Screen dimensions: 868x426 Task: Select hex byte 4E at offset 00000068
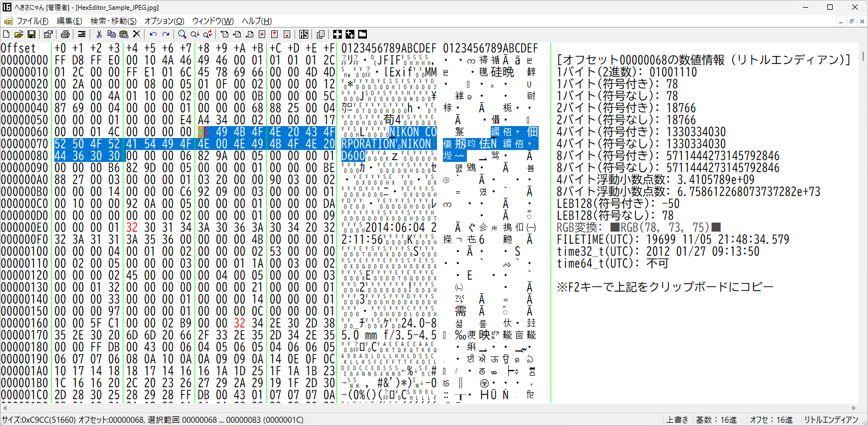point(204,132)
